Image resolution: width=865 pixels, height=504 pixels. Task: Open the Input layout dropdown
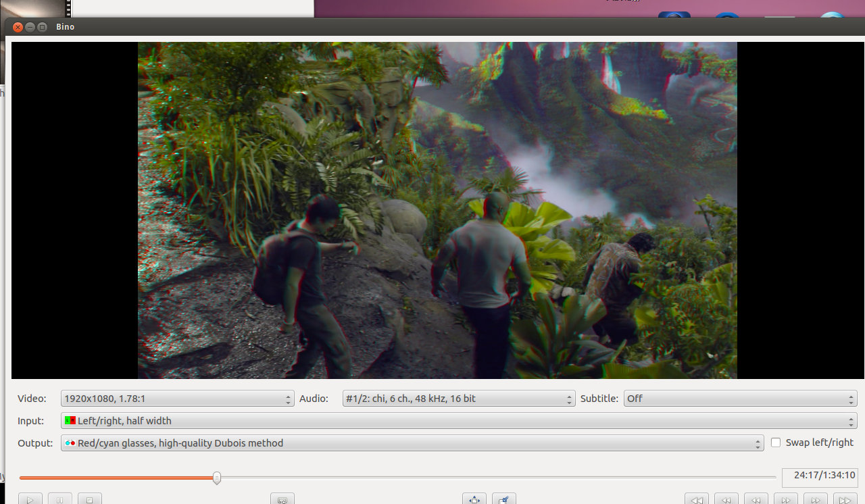pos(459,421)
